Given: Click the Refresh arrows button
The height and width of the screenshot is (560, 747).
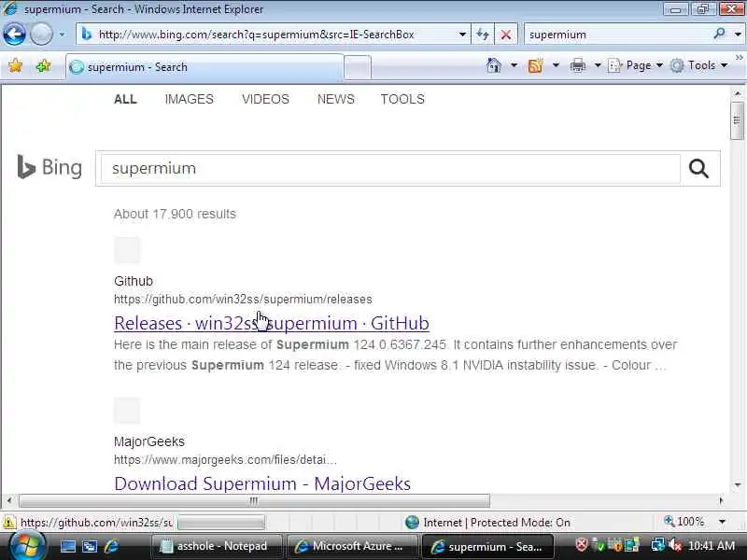Looking at the screenshot, I should 483,35.
